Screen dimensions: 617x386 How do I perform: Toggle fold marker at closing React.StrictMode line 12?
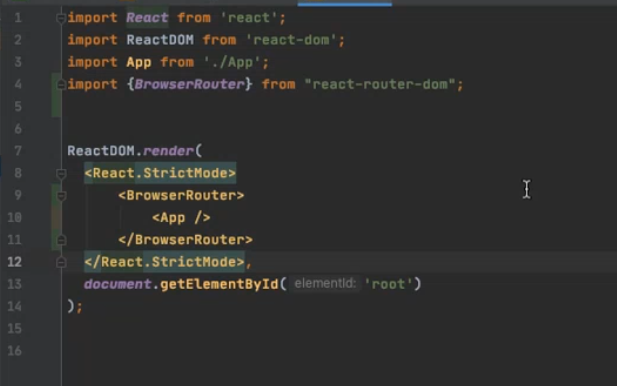click(x=61, y=262)
